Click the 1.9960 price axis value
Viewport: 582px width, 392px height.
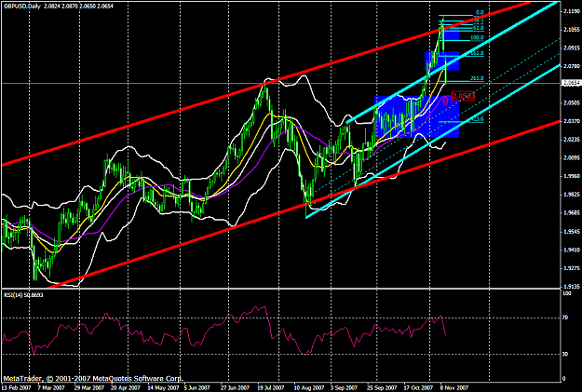tap(572, 176)
